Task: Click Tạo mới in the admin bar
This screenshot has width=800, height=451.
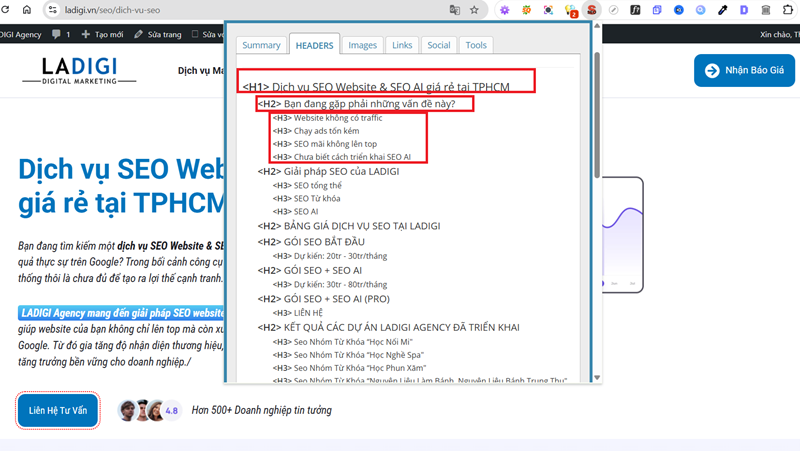Action: click(103, 34)
